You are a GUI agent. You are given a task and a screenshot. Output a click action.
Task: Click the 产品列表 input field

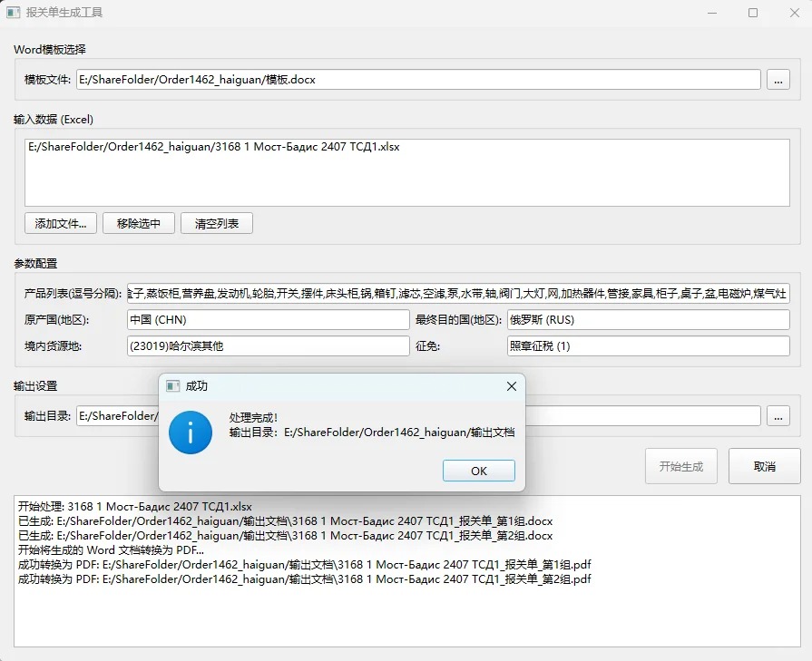(x=454, y=292)
